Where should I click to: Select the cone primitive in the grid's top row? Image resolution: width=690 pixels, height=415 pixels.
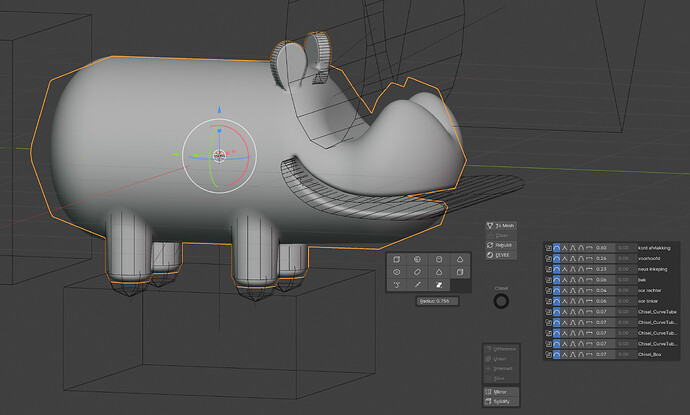[460, 259]
